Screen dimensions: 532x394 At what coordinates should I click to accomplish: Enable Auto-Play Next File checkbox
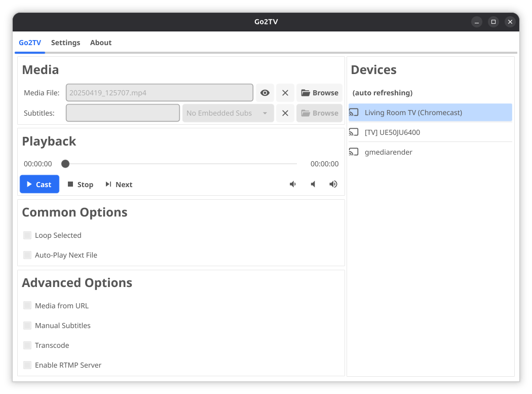coord(27,255)
